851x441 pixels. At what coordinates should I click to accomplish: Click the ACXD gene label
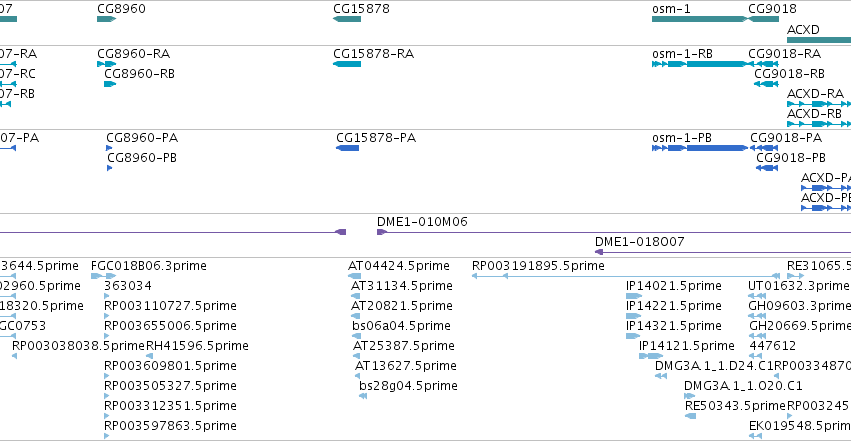tap(803, 30)
